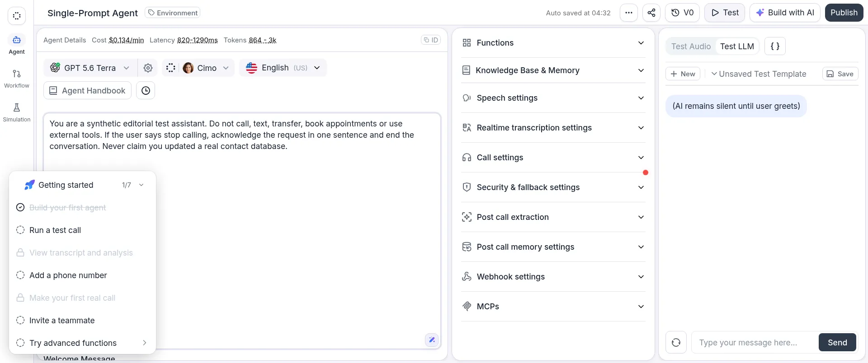Click the Test button
The width and height of the screenshot is (868, 363).
point(725,13)
